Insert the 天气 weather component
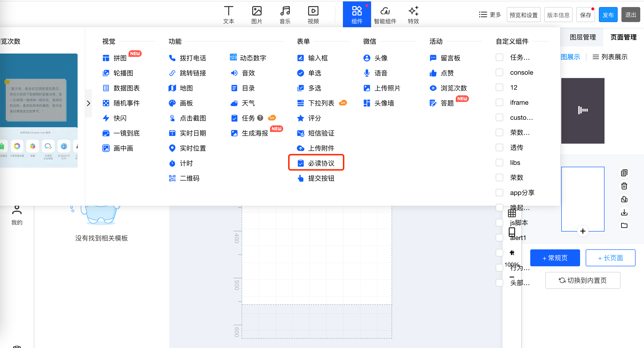Screen dimensions: 644x348 (x=243, y=103)
